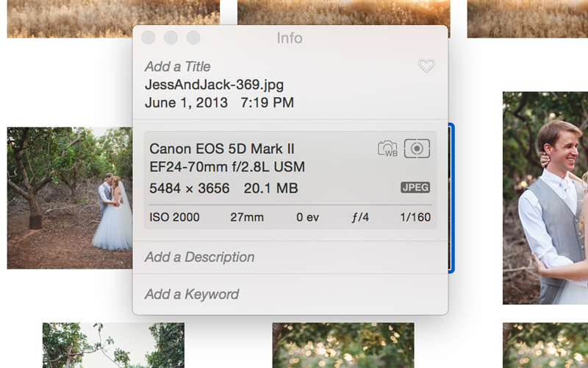Click the Add a Description field
588x368 pixels.
point(290,257)
